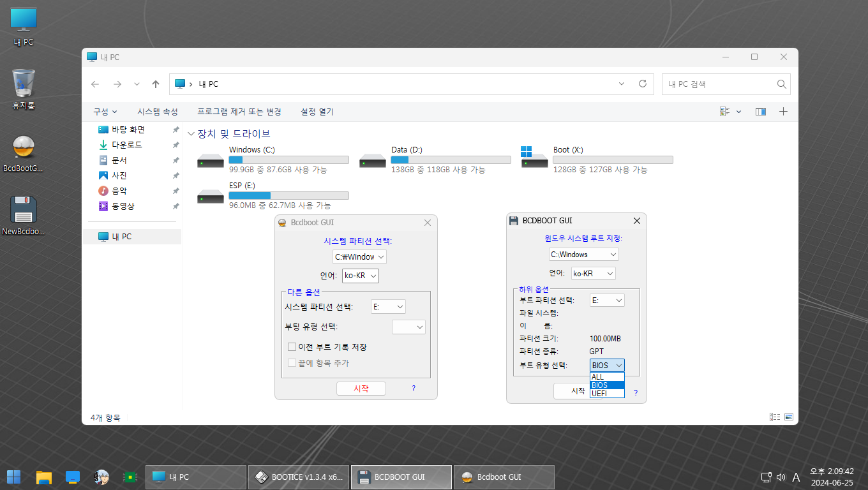Go back in the Explorer window
Viewport: 868px width, 490px height.
click(x=95, y=84)
